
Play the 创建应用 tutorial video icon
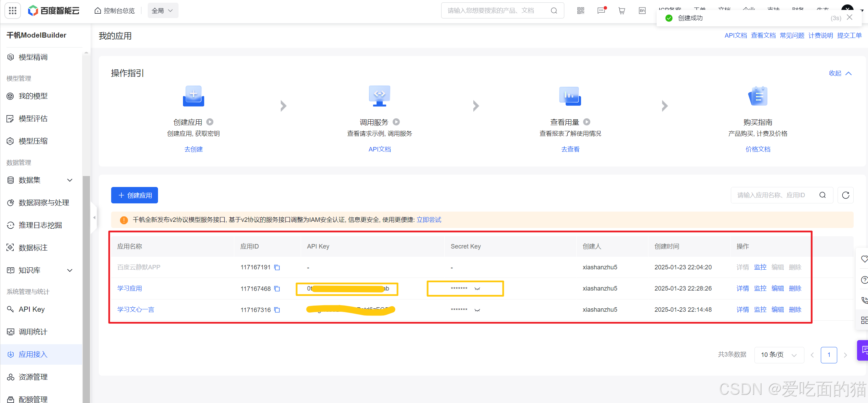click(210, 122)
